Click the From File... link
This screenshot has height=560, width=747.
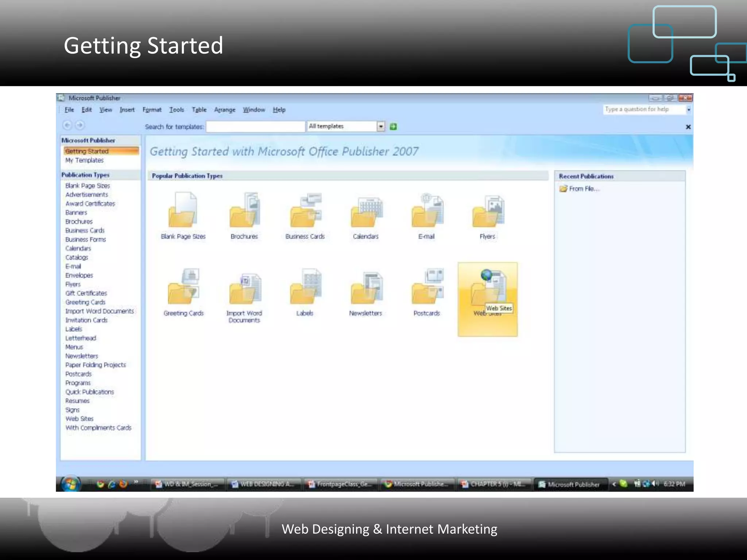tap(584, 188)
